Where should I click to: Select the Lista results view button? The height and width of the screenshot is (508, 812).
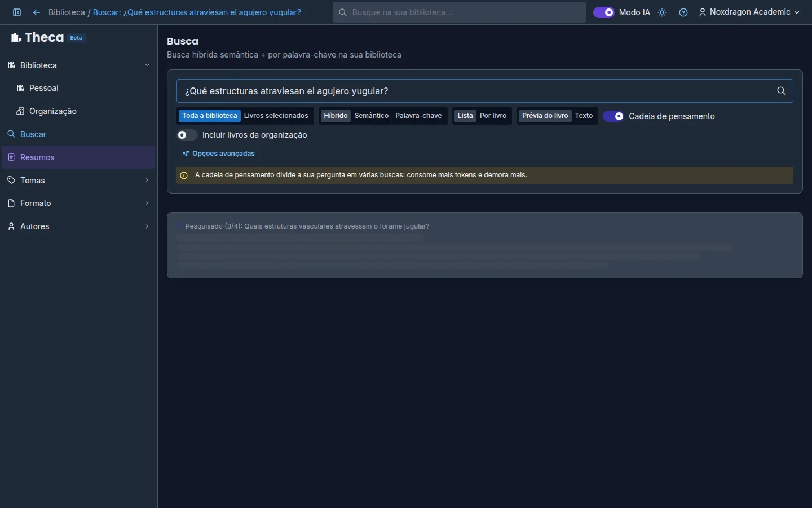point(465,116)
